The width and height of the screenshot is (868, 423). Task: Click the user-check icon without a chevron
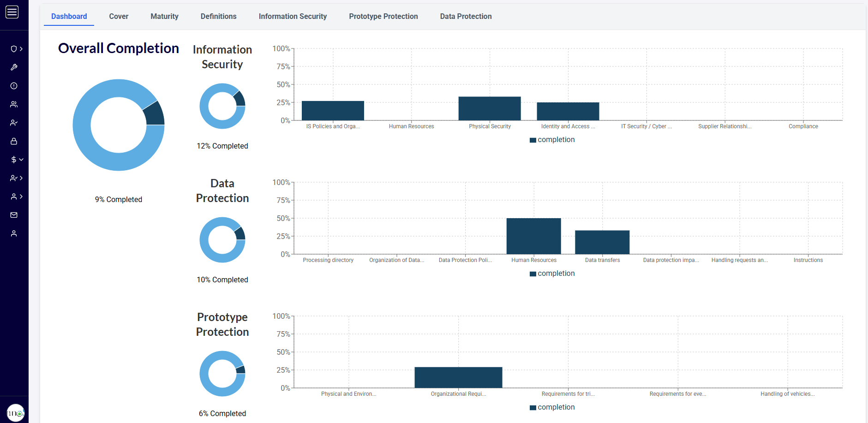coord(14,123)
